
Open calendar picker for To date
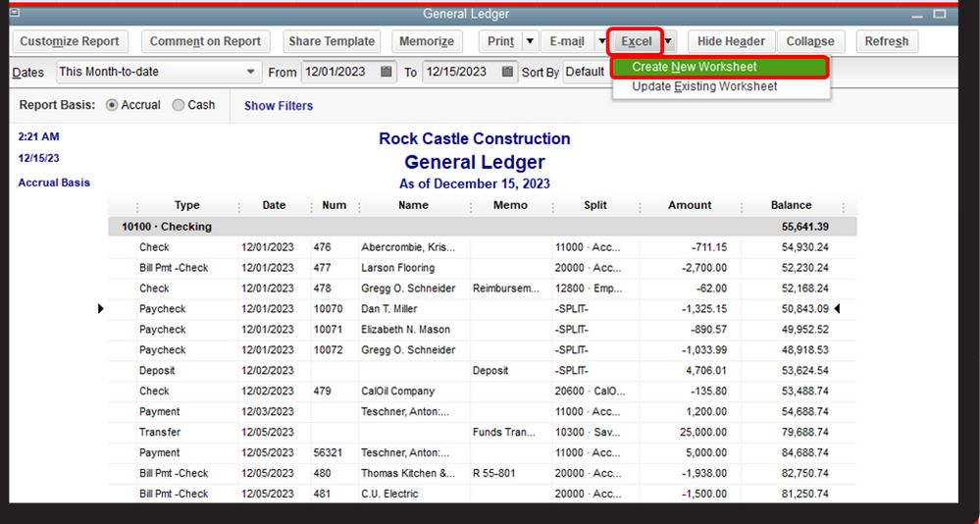[x=507, y=72]
